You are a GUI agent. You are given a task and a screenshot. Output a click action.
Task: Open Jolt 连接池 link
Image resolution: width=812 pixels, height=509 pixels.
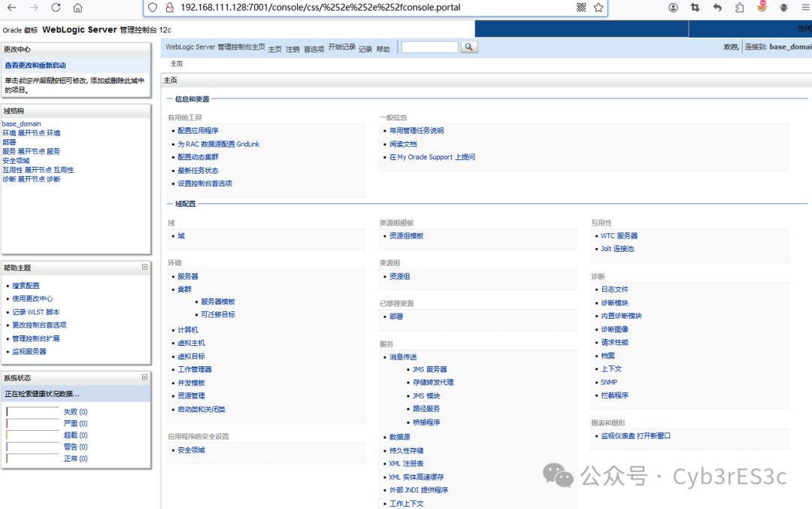(617, 249)
